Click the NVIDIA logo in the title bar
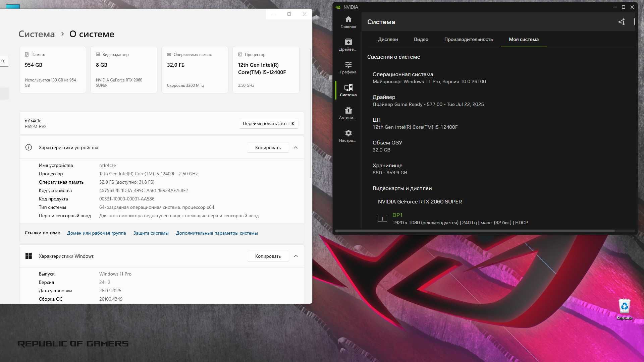The width and height of the screenshot is (644, 362). pos(338,7)
